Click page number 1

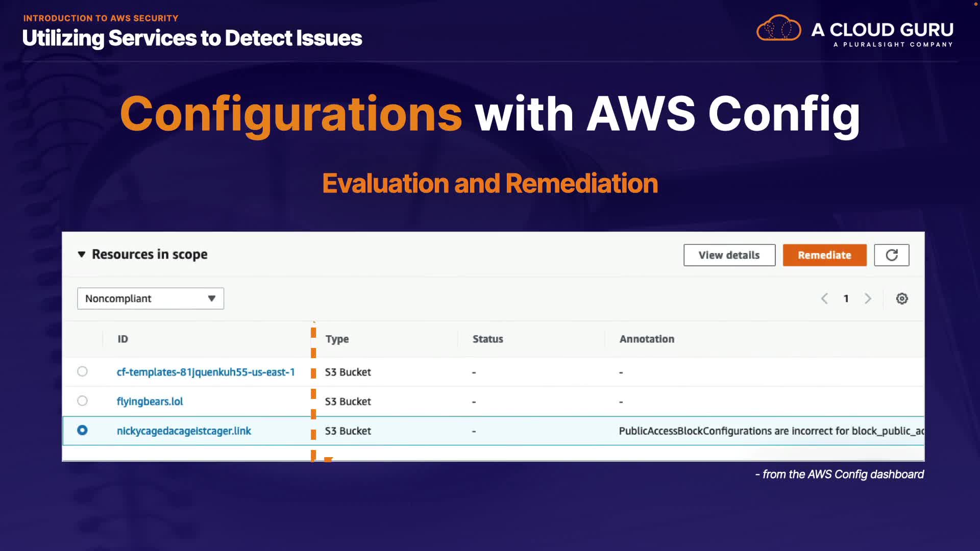tap(846, 298)
